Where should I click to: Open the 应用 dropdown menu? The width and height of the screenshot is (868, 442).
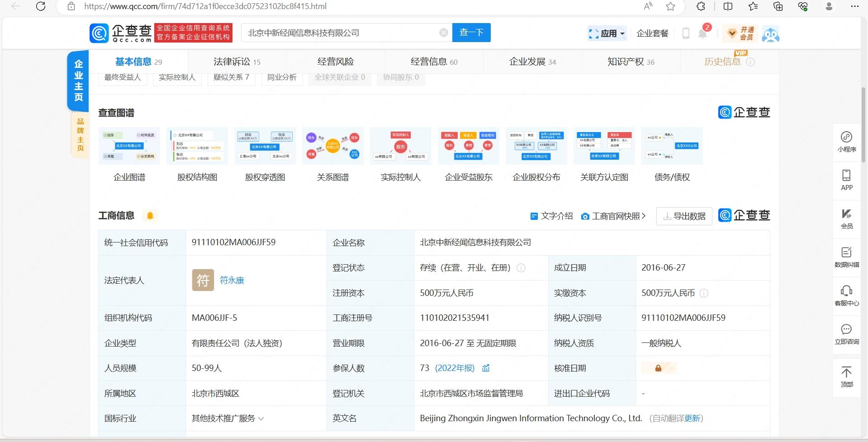[607, 33]
